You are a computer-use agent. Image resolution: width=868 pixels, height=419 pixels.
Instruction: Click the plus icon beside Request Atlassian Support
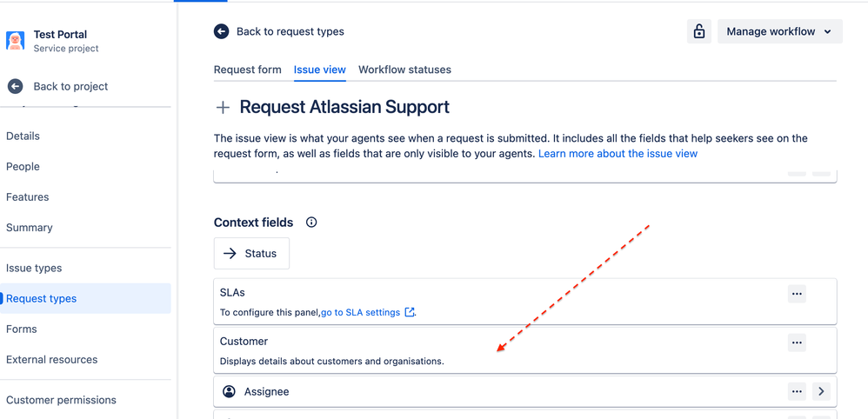coord(223,108)
